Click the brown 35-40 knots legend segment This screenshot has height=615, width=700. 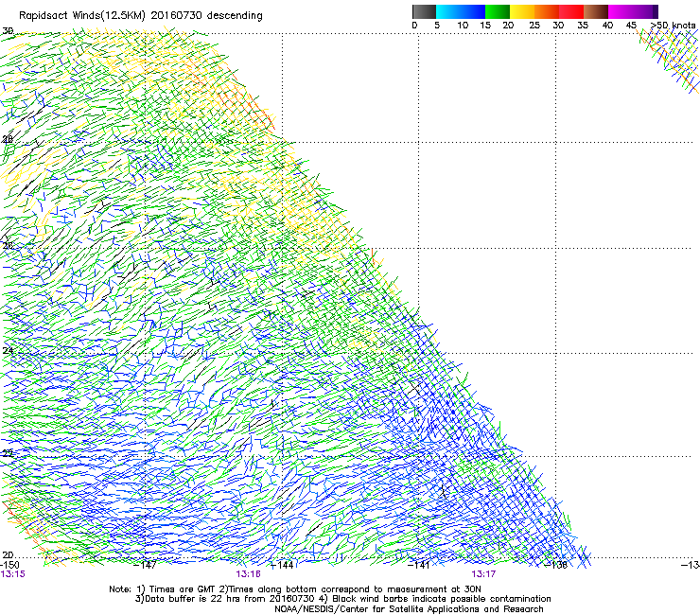pyautogui.click(x=596, y=11)
